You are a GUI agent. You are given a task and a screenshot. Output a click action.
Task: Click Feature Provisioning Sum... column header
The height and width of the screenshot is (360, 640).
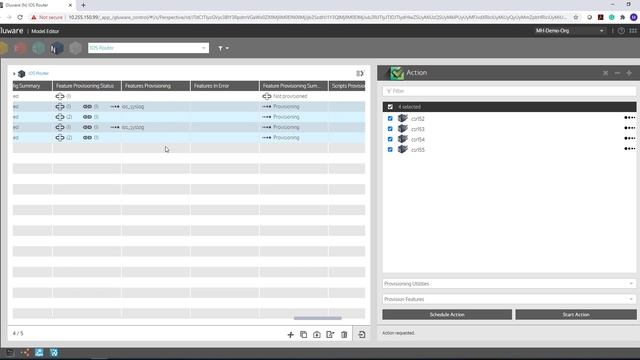tap(293, 86)
